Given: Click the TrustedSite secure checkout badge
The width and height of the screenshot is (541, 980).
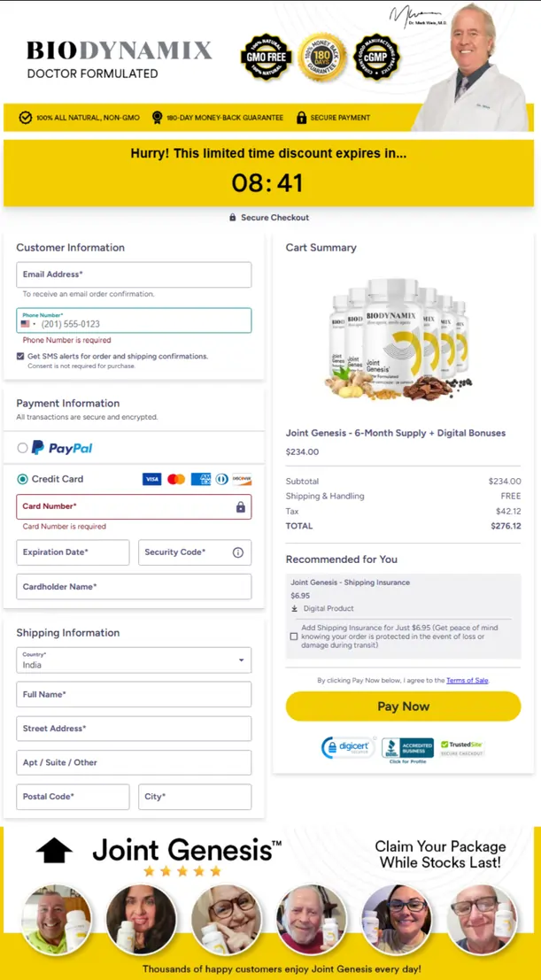Looking at the screenshot, I should coord(462,748).
